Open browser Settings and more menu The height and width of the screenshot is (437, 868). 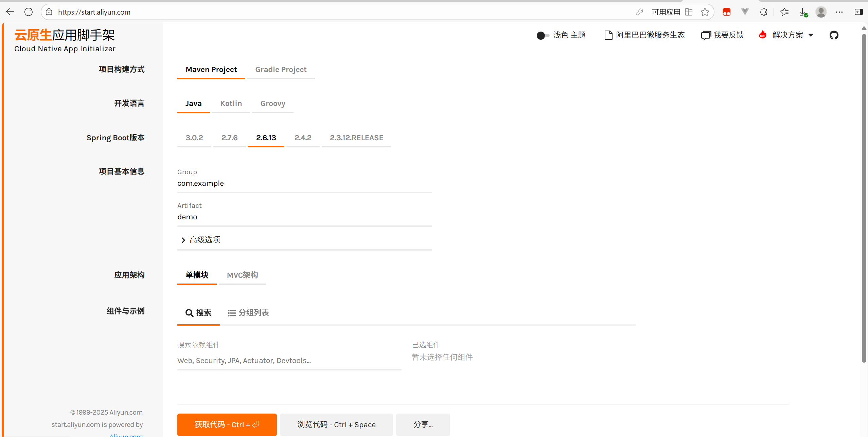coord(839,12)
